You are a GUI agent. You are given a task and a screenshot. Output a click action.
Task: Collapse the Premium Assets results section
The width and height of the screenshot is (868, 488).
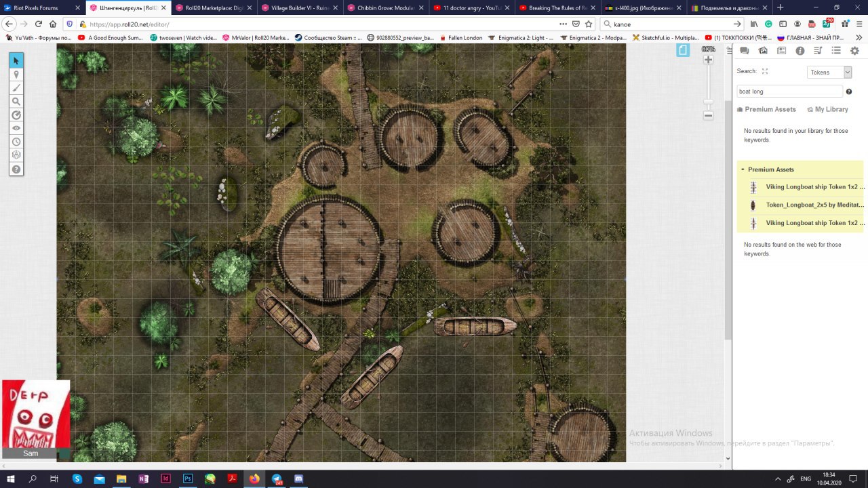click(x=743, y=169)
